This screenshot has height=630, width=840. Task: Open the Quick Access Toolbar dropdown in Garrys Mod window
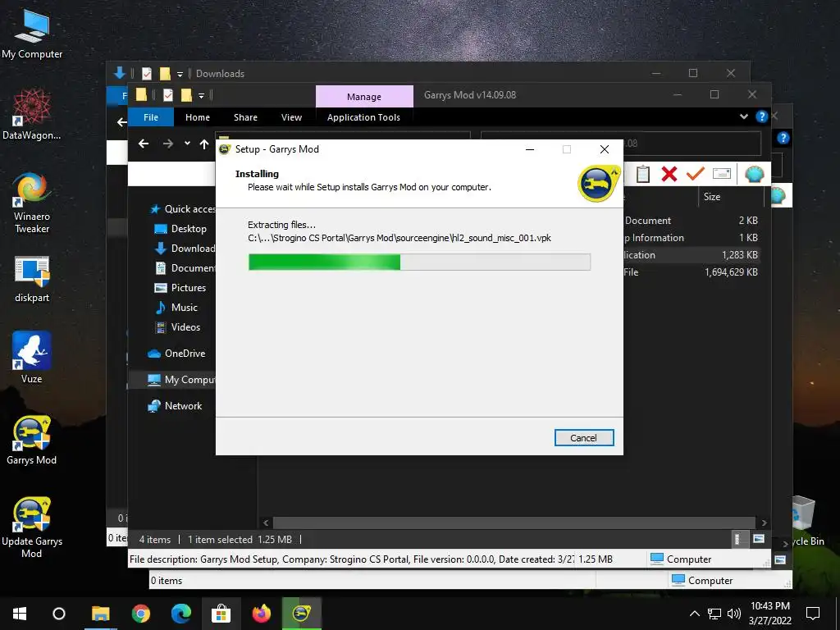coord(202,96)
